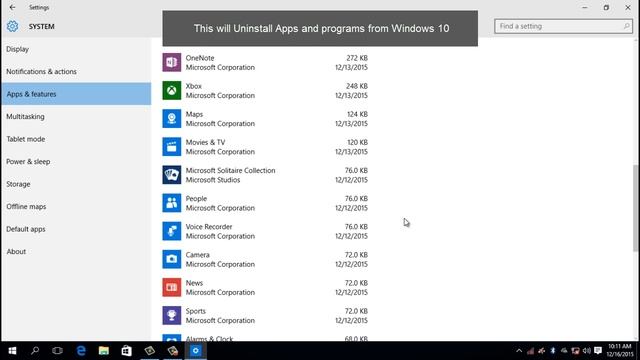Click the vertical scrollbar thumb of app list
Screen dimensions: 640x360
(636, 208)
